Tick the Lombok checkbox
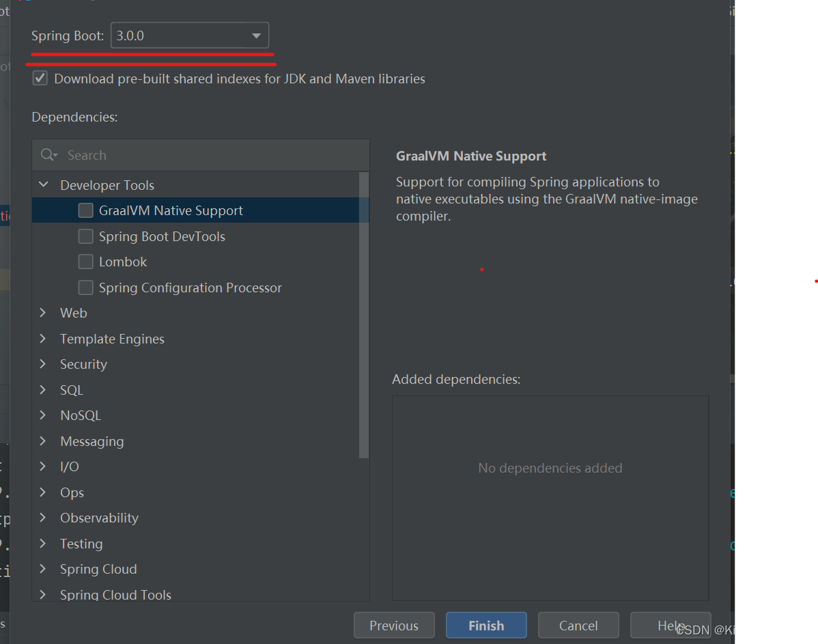818x644 pixels. pos(85,262)
